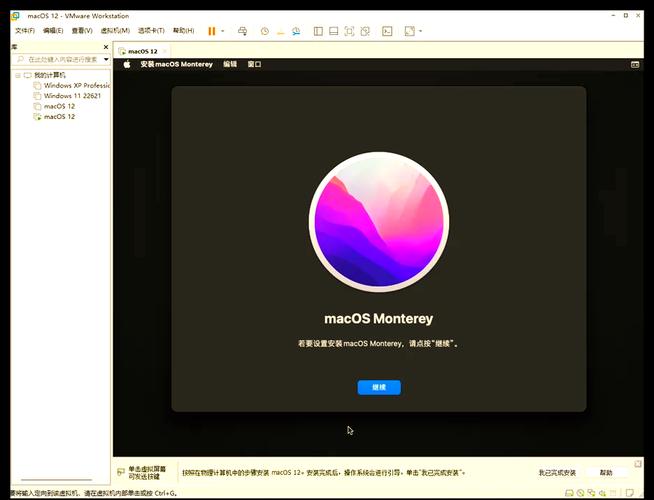Click the stretch guest display icon
Screen dimensions: 654x500
coord(410,31)
